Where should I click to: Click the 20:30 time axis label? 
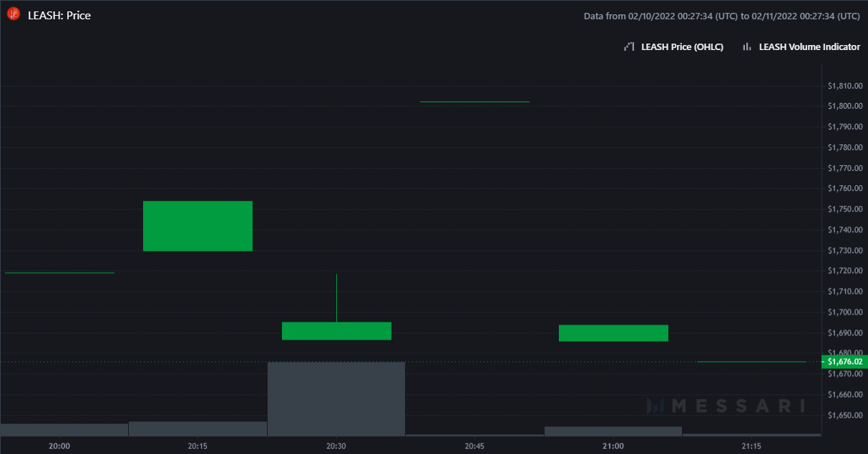tap(336, 446)
